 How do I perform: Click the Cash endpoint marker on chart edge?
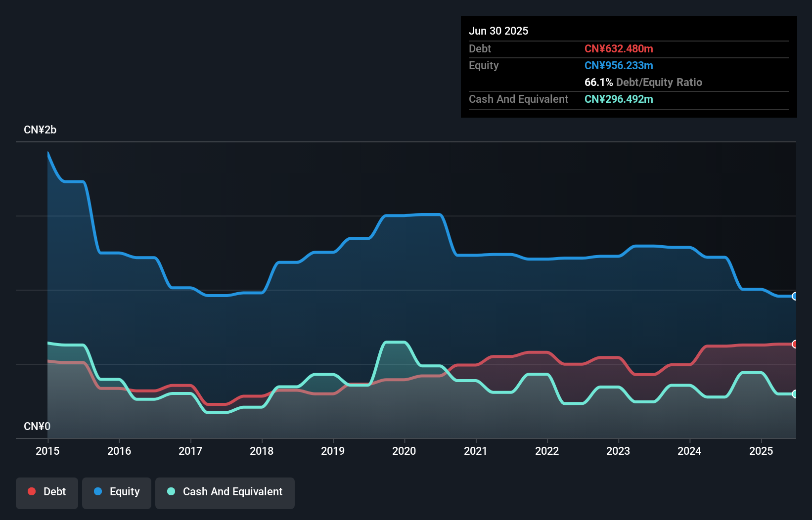tap(795, 394)
